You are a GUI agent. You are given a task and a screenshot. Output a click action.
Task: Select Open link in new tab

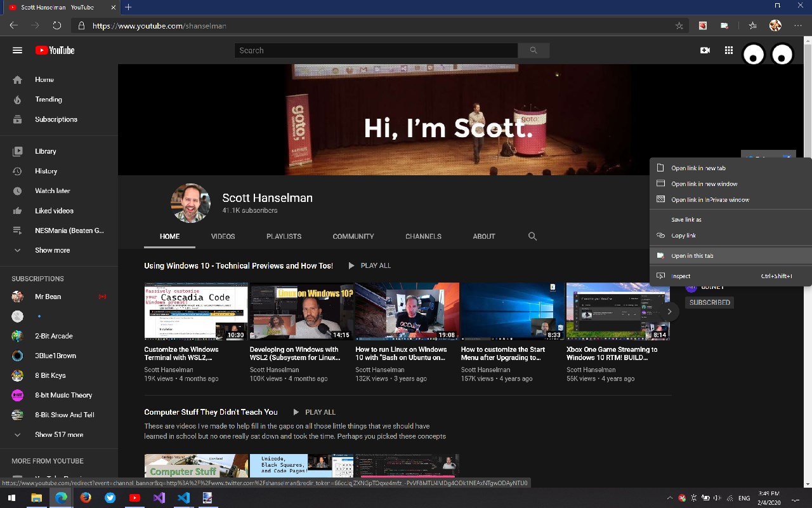[698, 168]
